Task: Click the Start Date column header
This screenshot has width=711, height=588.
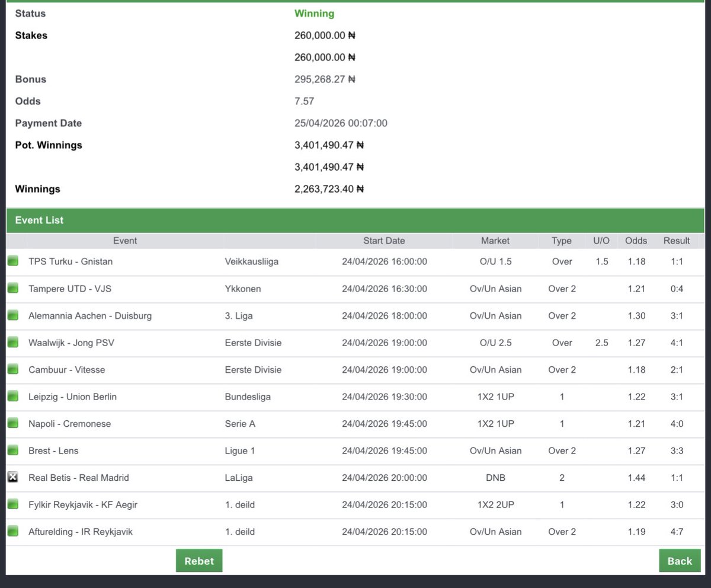Action: [384, 241]
